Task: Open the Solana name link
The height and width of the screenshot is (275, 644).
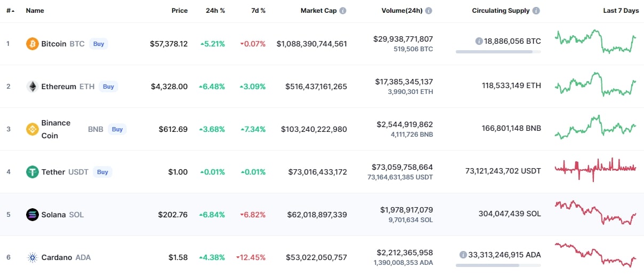Action: [53, 215]
